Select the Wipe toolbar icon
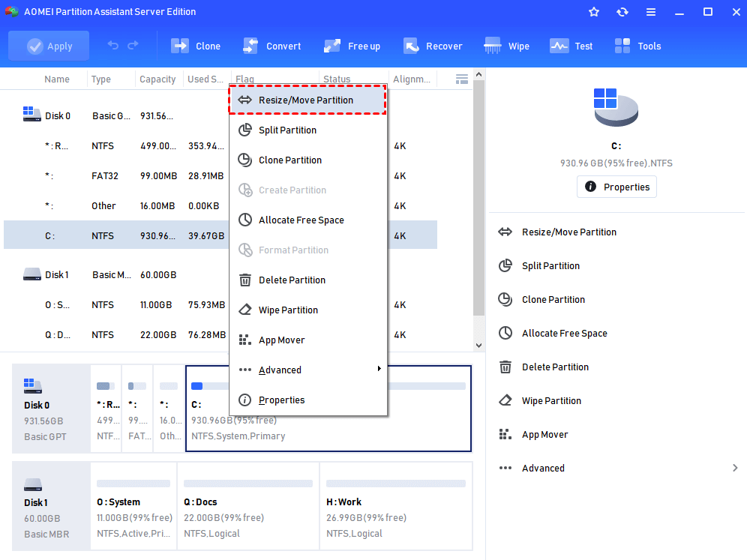Screen dimensions: 747x560 493,46
